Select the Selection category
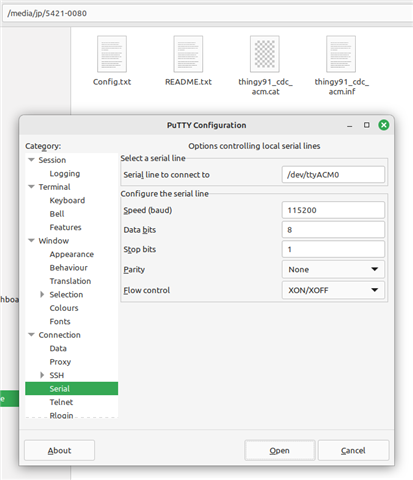The width and height of the screenshot is (413, 480). (66, 295)
